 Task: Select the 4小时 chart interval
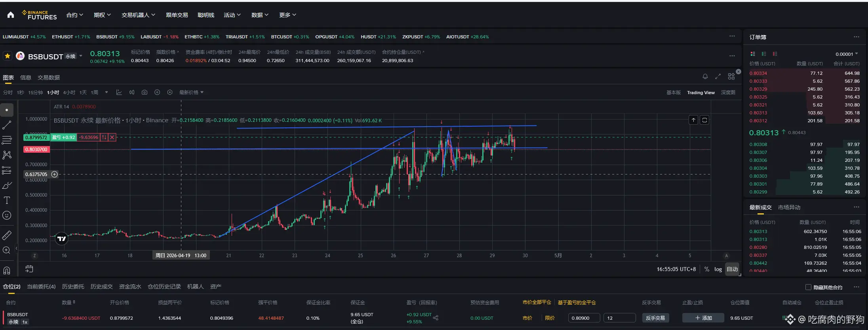[69, 93]
